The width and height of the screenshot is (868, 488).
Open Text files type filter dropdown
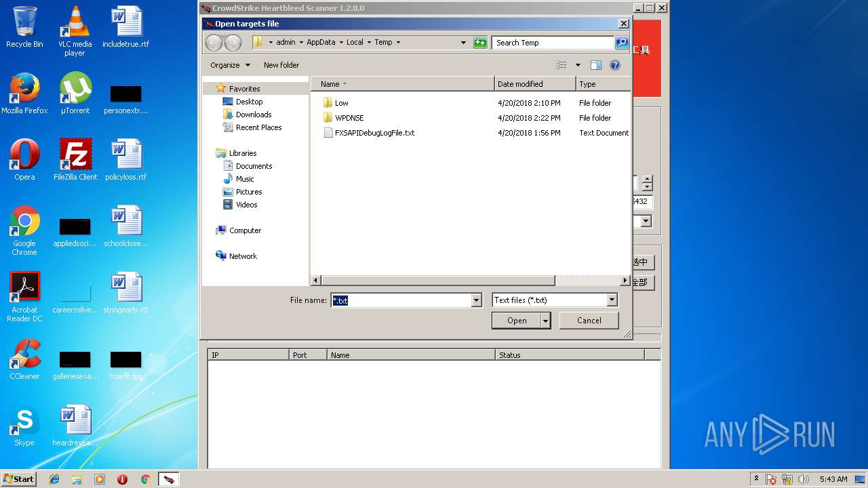pos(612,300)
